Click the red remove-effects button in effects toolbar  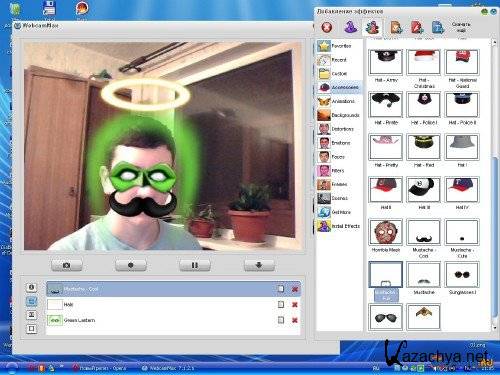click(327, 27)
